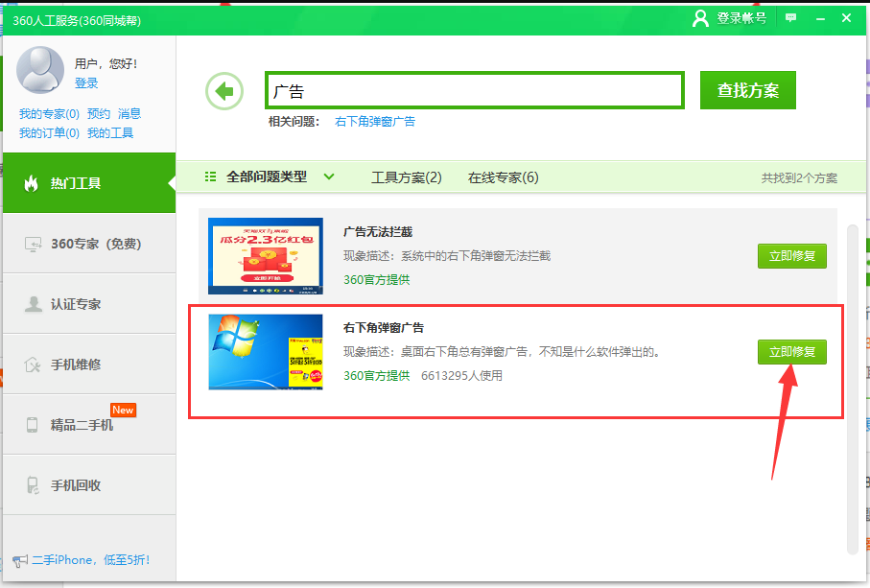Click the search input field containing 广告
Screen dimensions: 870x588
click(x=474, y=91)
